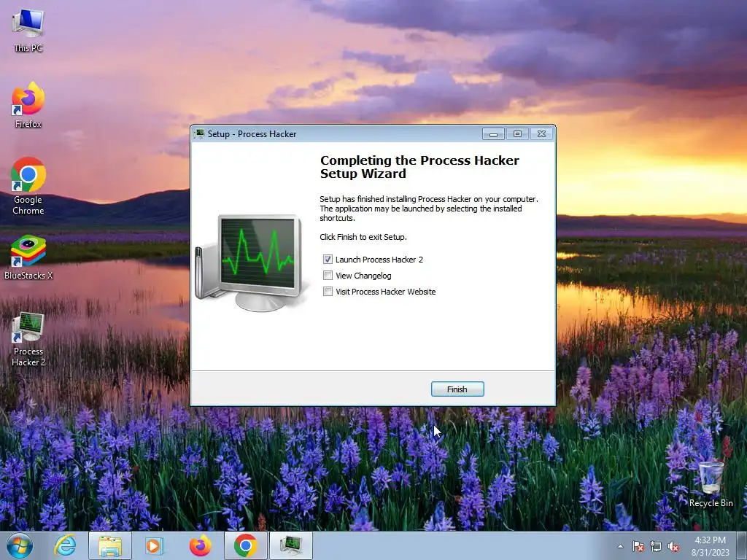Open Process Hacker 2 desktop shortcut

(x=28, y=339)
